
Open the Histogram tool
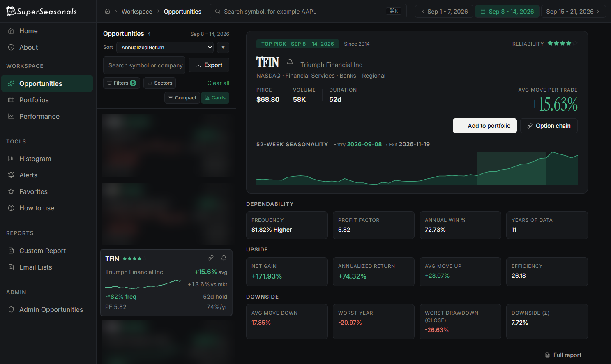[x=46, y=159]
